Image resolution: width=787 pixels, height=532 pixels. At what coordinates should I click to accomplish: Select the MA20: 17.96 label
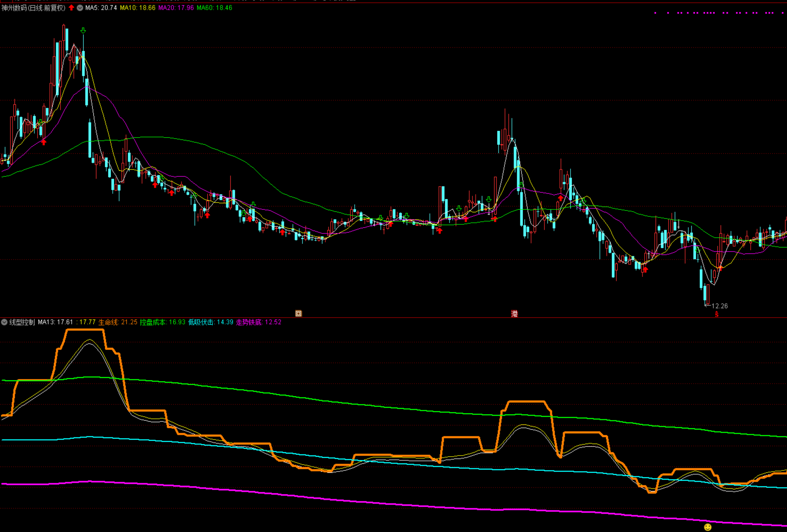[x=176, y=8]
